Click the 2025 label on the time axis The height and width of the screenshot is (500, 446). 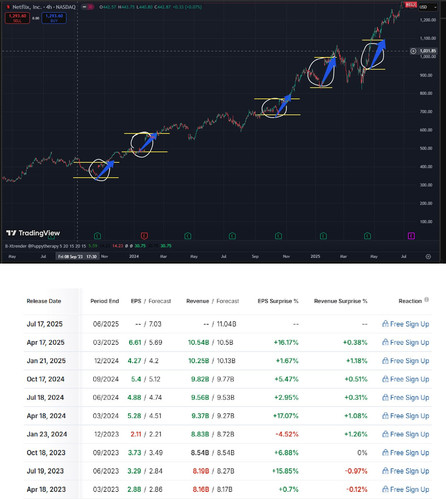(x=315, y=256)
